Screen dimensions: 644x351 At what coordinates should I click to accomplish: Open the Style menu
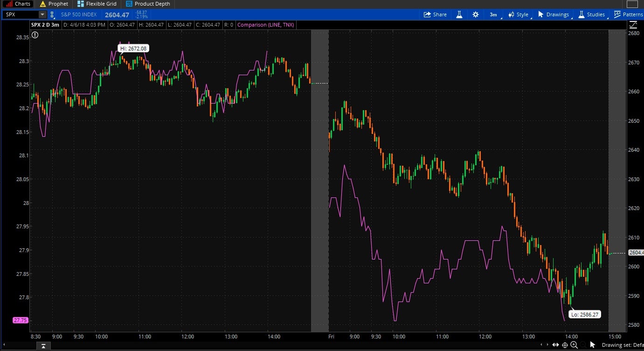tap(518, 14)
